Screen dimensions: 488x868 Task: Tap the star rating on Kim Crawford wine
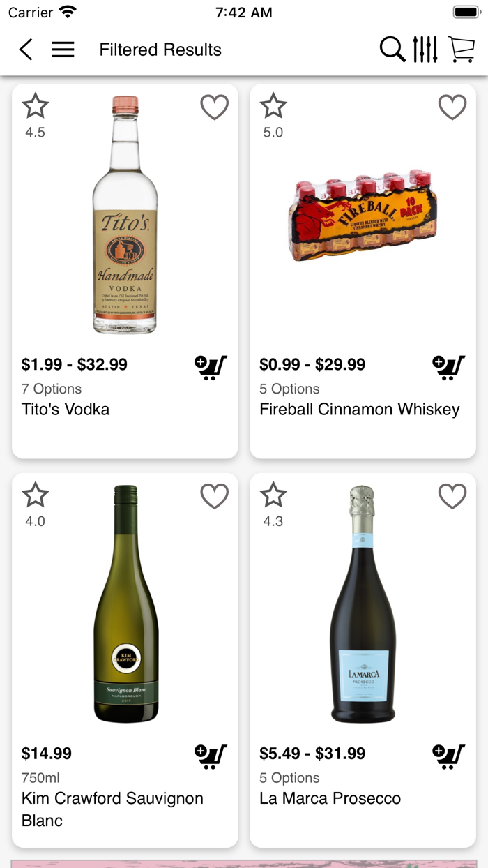[36, 496]
